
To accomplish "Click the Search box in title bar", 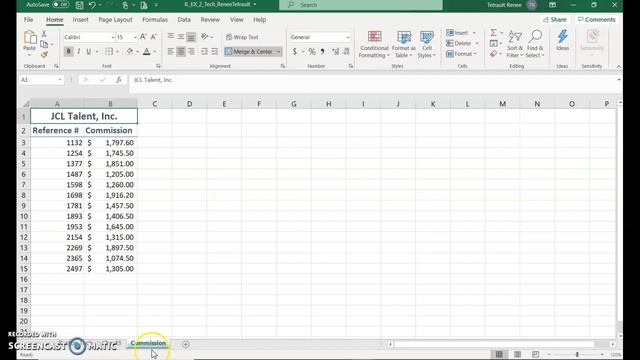I will (361, 5).
